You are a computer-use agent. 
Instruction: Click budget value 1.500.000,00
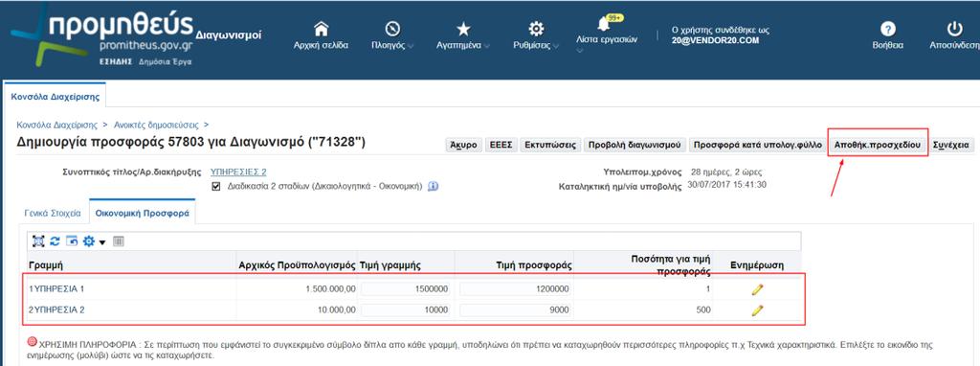coord(330,289)
